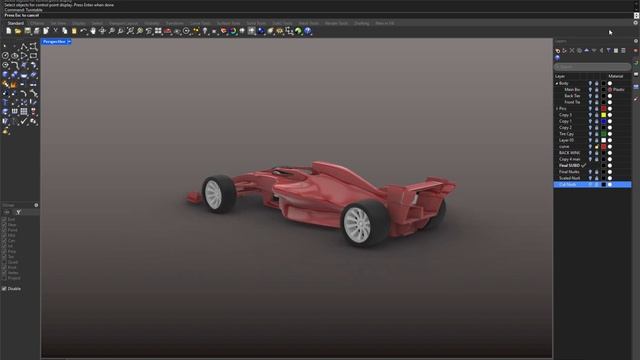This screenshot has width=640, height=360.
Task: Select the Scaled Nurb layer row
Action: (x=592, y=178)
